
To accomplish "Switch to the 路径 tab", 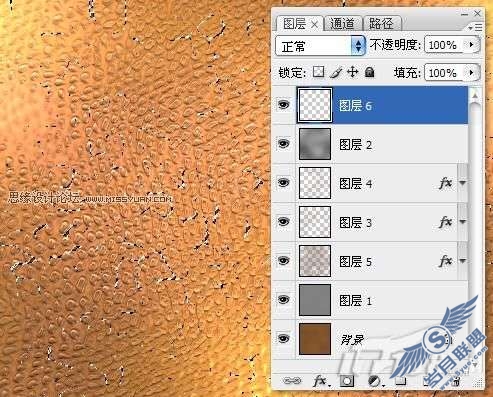I will click(381, 24).
